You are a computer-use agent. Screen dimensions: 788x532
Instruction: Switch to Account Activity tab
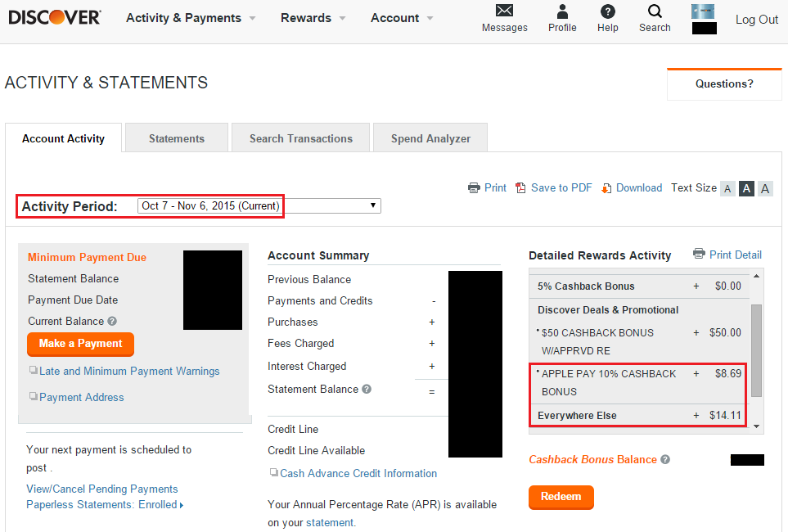(63, 138)
